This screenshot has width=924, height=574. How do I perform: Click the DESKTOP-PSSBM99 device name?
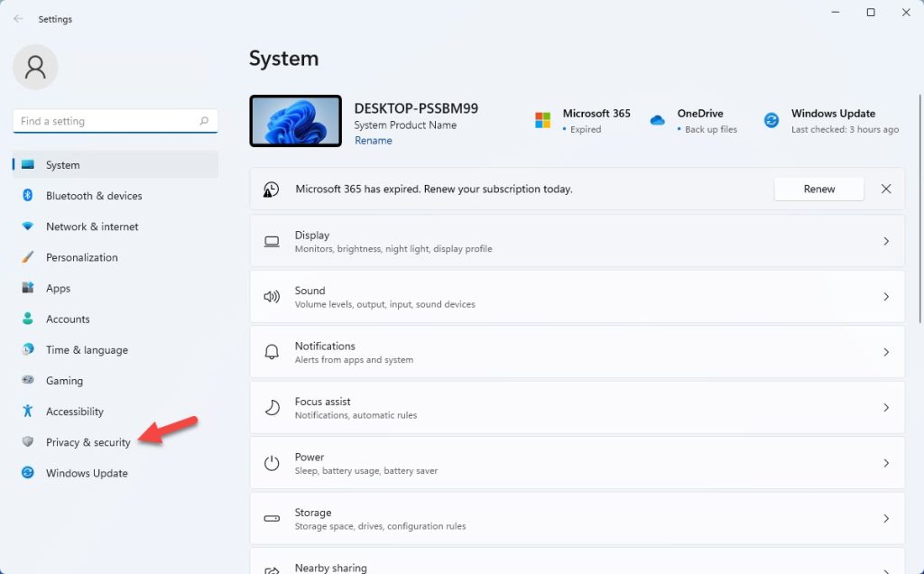tap(416, 108)
